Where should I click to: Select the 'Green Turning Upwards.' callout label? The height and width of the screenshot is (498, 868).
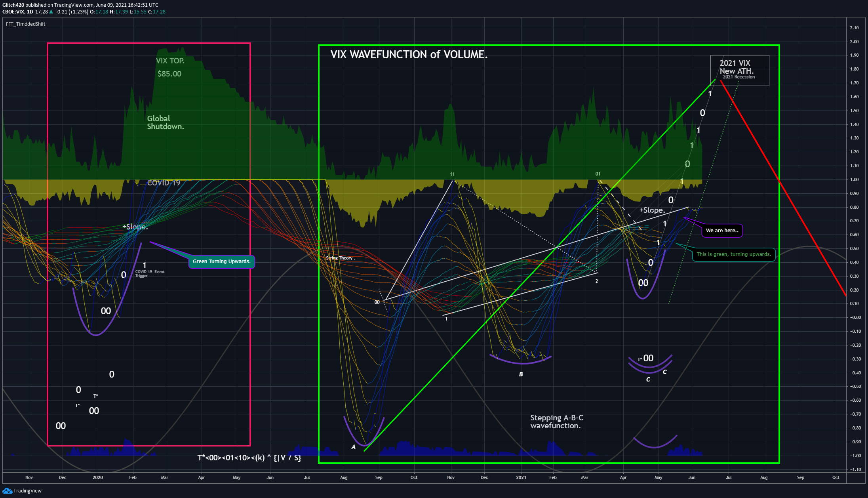[x=221, y=261]
